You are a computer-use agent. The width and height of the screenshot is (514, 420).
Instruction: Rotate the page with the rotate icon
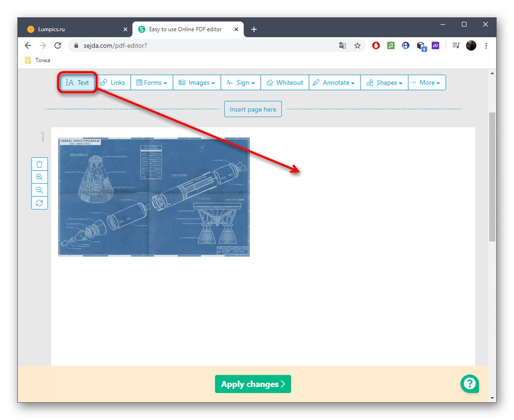(x=39, y=203)
